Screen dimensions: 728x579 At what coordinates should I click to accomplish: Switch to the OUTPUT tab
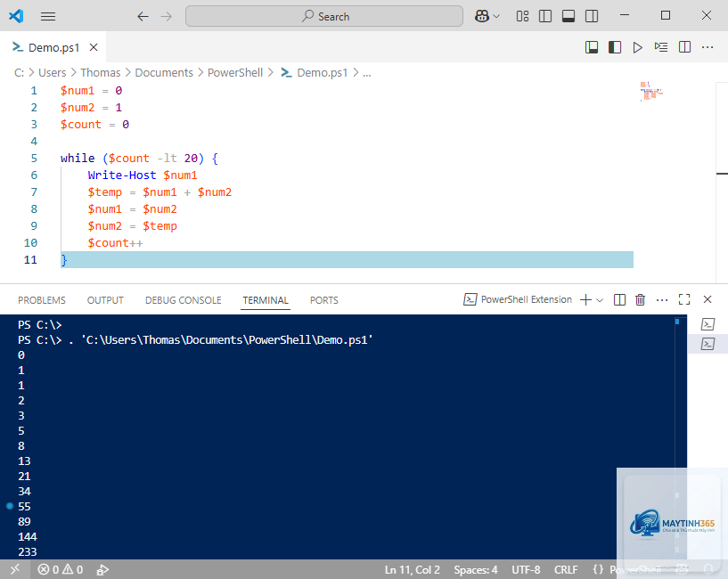pos(105,300)
